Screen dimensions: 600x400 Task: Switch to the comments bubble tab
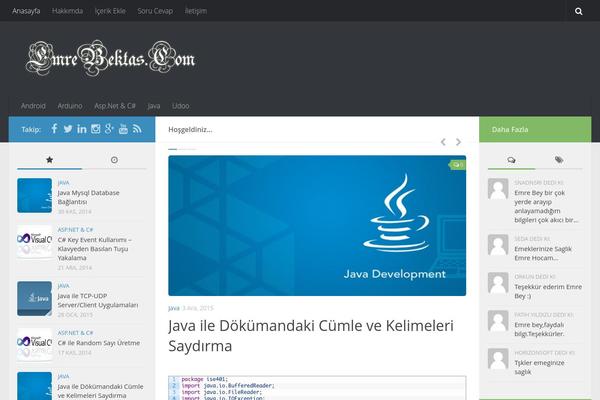point(511,160)
